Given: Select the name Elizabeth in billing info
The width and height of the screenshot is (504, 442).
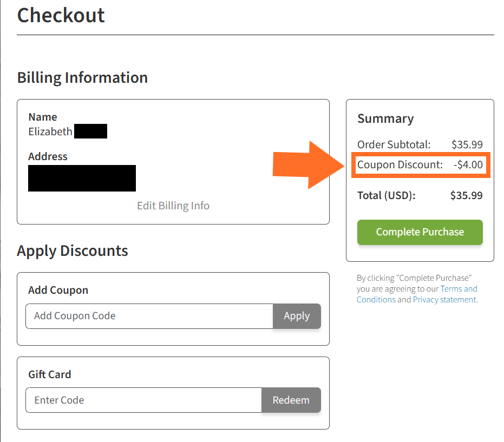Looking at the screenshot, I should [x=50, y=131].
